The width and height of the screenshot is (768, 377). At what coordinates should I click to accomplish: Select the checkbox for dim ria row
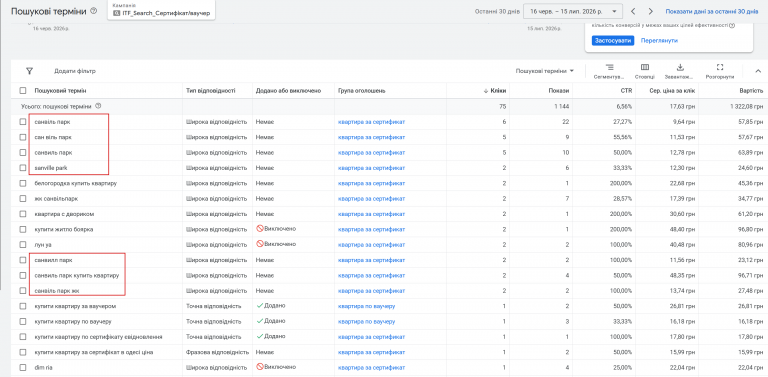pos(23,367)
